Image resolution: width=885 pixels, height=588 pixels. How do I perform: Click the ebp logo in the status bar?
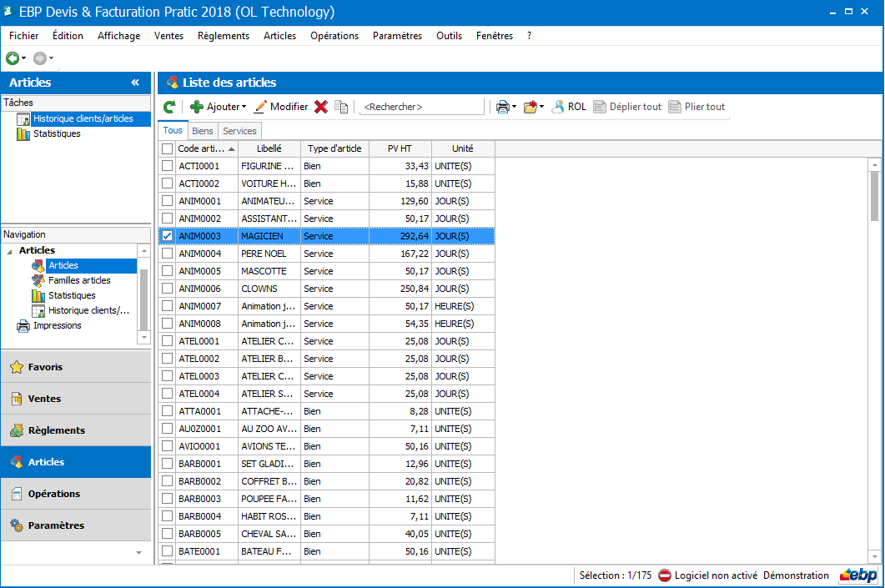click(857, 575)
